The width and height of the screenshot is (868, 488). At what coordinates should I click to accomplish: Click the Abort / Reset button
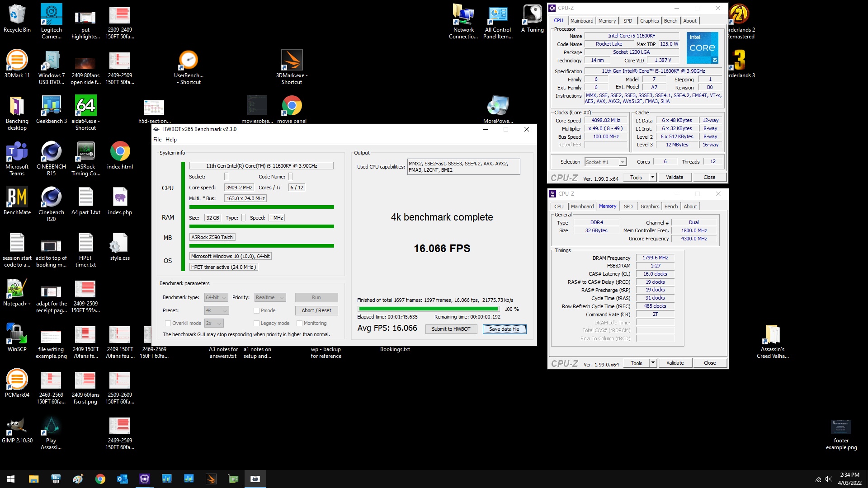click(x=316, y=310)
